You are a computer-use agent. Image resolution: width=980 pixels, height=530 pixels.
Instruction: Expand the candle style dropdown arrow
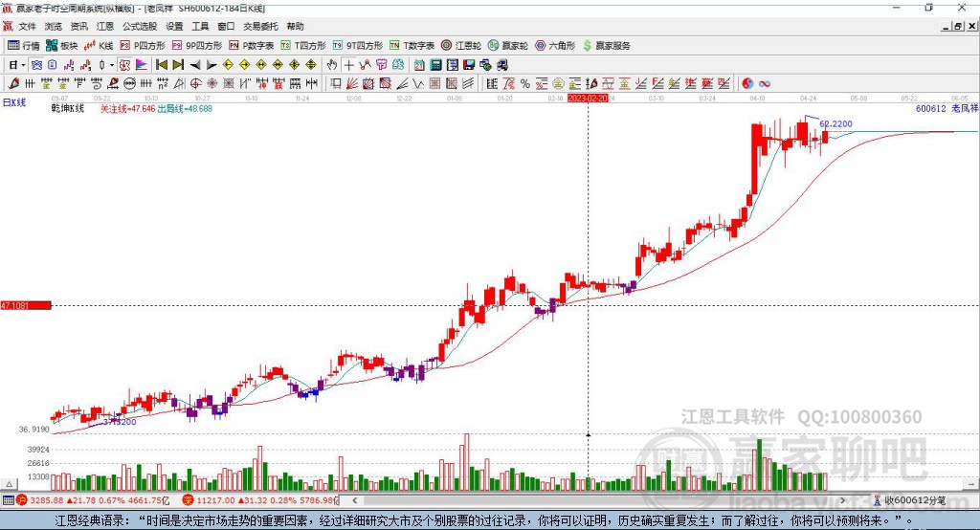click(112, 65)
